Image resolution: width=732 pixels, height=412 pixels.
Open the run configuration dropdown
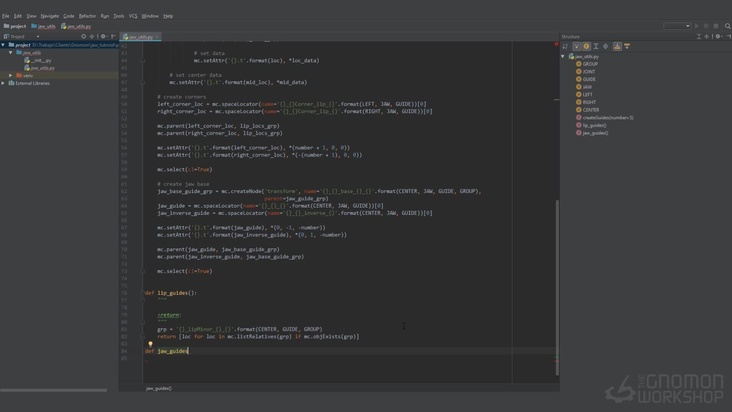click(x=676, y=26)
